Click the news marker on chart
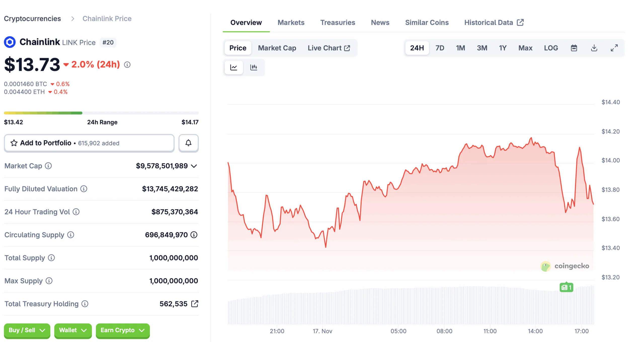The width and height of the screenshot is (644, 342). 566,287
